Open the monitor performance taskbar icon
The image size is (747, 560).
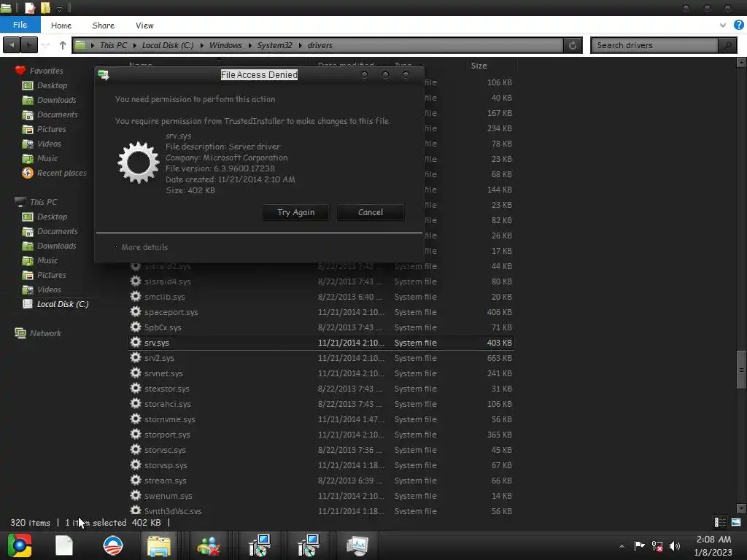click(x=357, y=545)
